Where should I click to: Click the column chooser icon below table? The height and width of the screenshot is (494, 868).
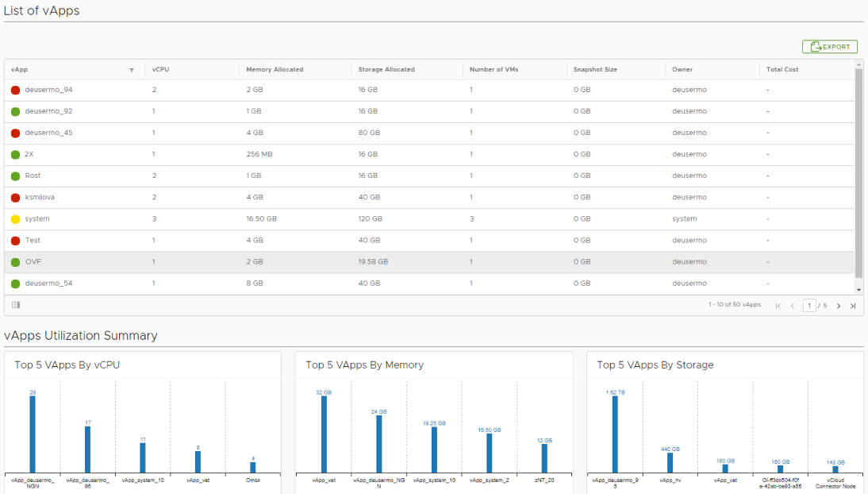coord(16,305)
